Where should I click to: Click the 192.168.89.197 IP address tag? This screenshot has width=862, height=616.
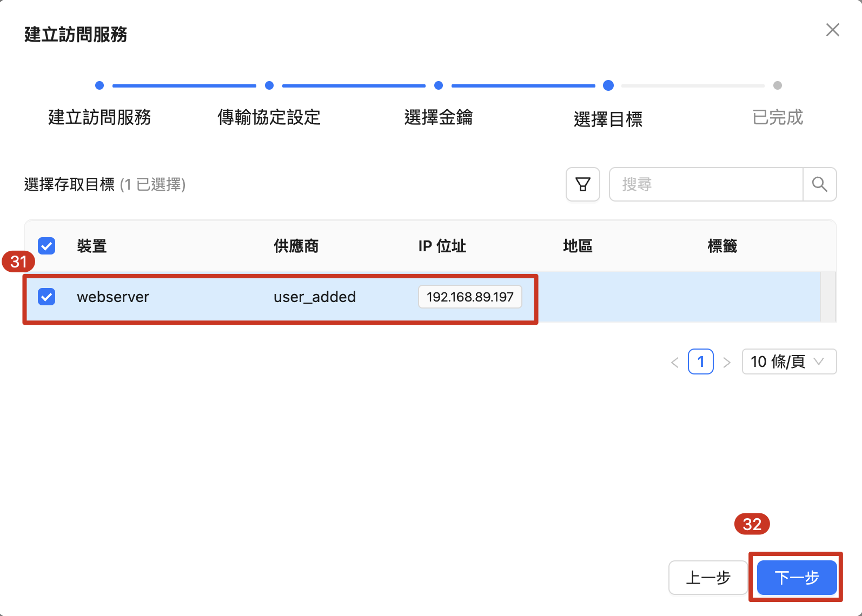point(469,297)
